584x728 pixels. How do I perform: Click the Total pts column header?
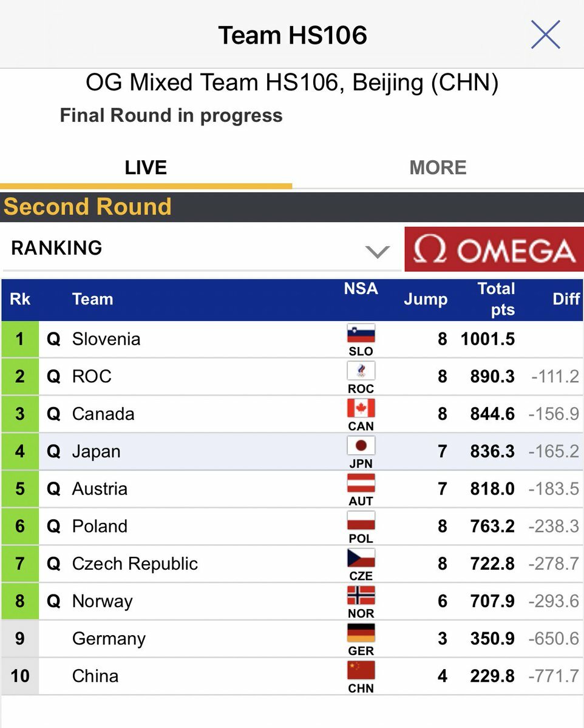click(x=496, y=299)
